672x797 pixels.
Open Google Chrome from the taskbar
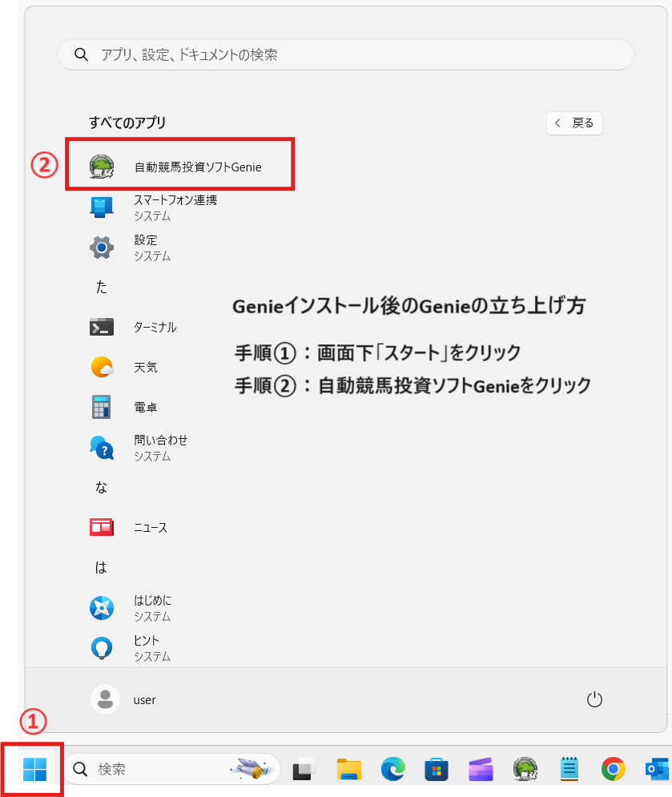pyautogui.click(x=613, y=769)
